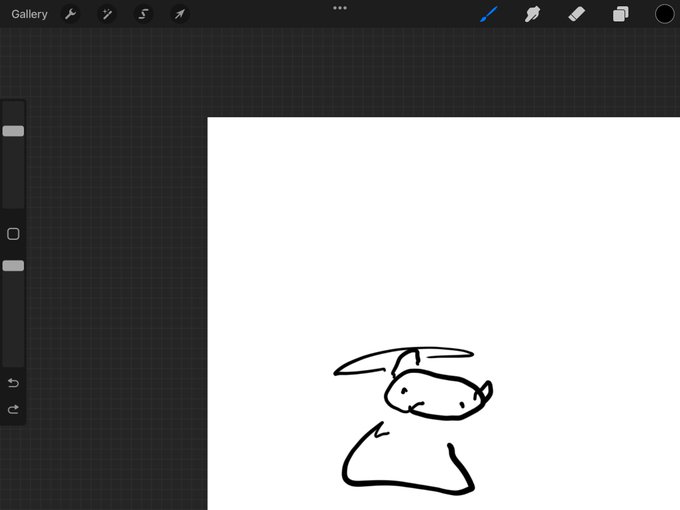Open the Actions wrench menu

(x=71, y=14)
